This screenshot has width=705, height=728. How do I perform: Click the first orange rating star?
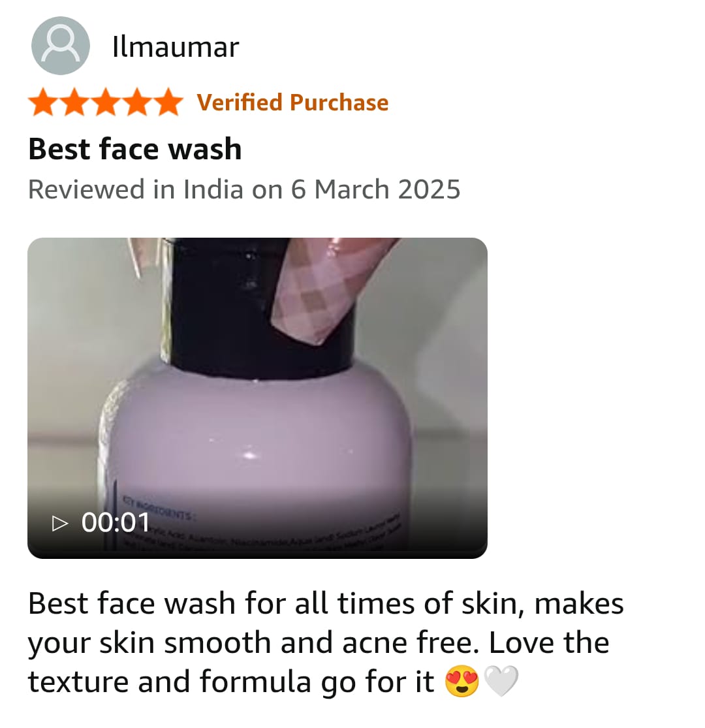(x=44, y=102)
